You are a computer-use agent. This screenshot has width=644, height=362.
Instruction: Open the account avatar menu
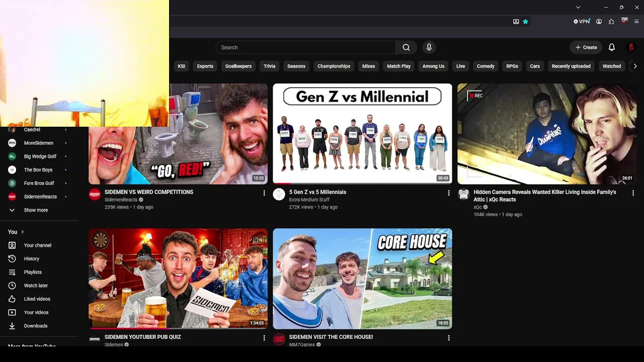pos(631,47)
